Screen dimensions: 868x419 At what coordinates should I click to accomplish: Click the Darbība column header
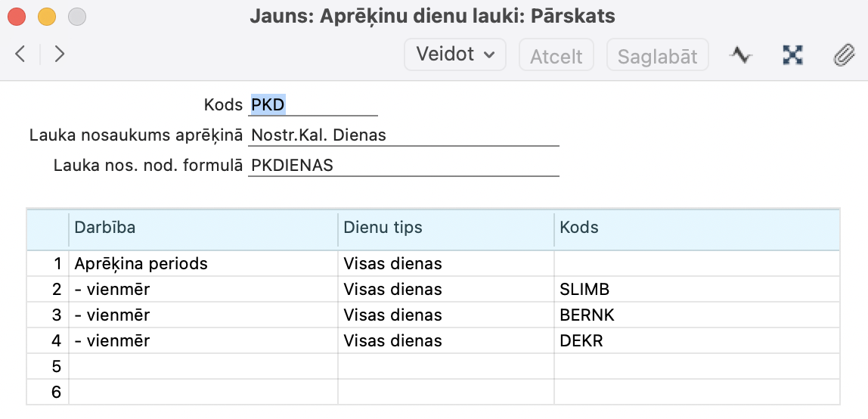(203, 228)
